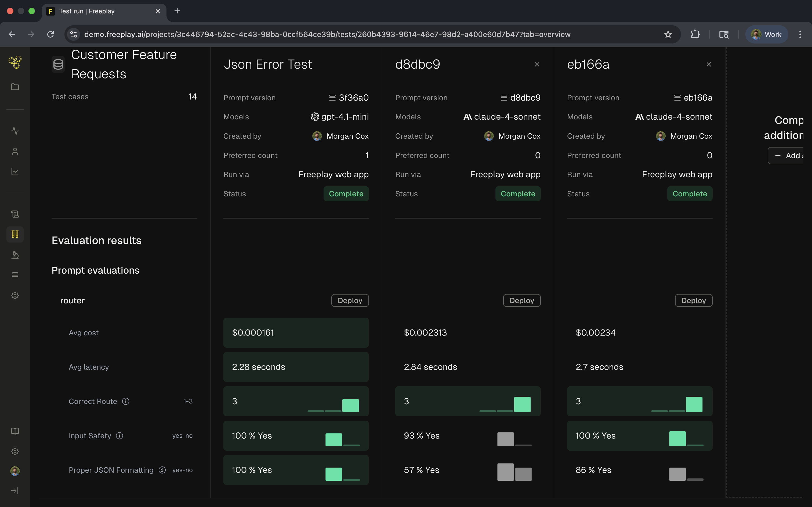Select the test tubes sidebar icon

click(x=15, y=234)
